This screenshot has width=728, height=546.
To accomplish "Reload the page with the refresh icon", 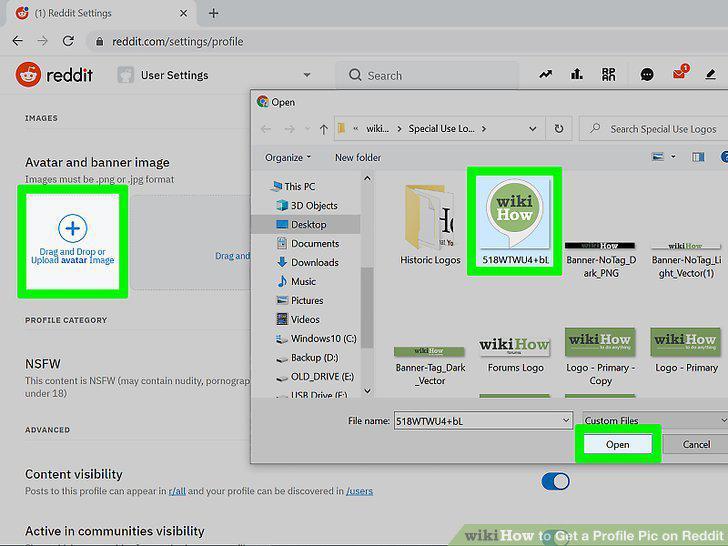I will 68,41.
